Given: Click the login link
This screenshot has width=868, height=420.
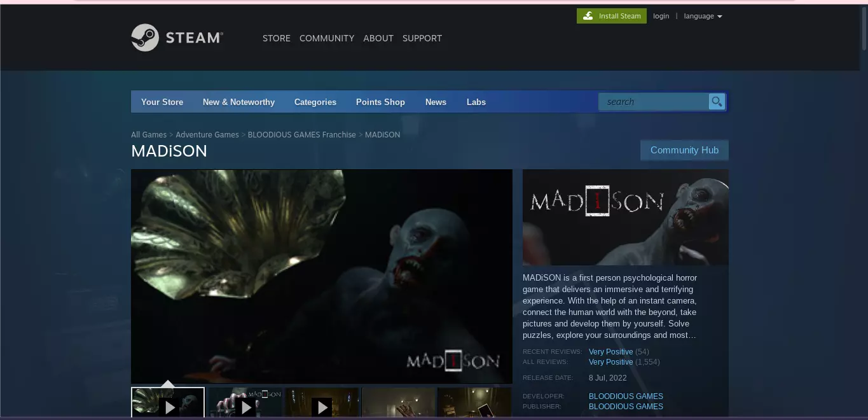Looking at the screenshot, I should [x=661, y=16].
